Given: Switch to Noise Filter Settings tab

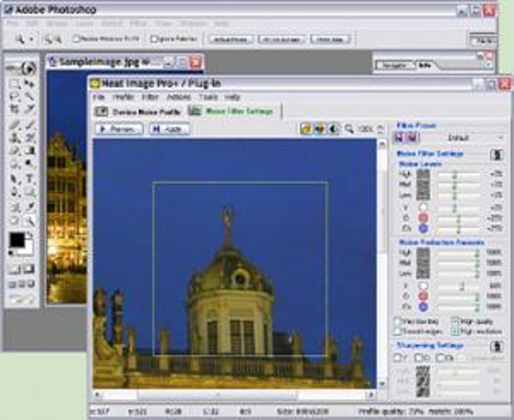Looking at the screenshot, I should 231,111.
